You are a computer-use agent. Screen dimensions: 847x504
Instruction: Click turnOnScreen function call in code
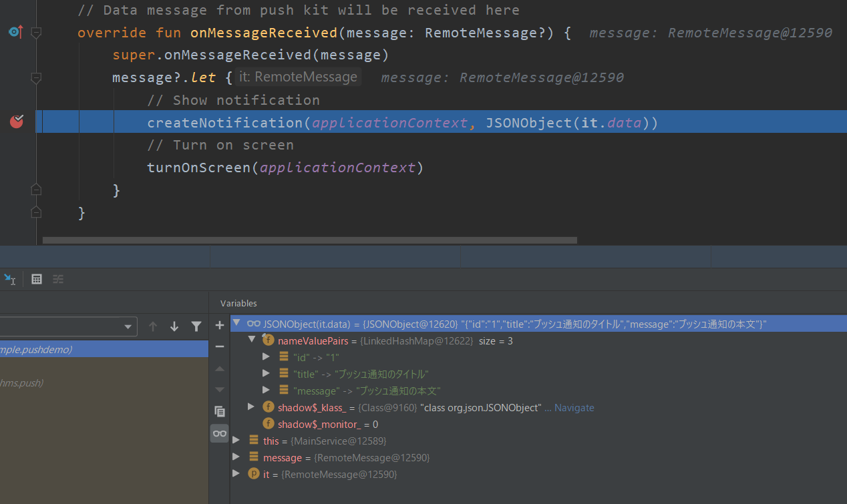(x=199, y=168)
